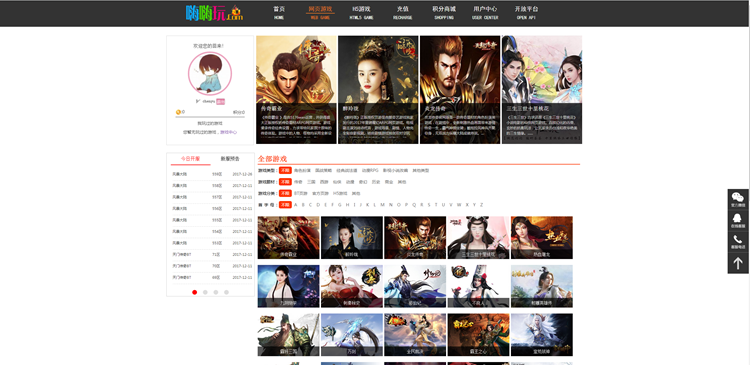
Task: Click the 69区 server row
Action: coord(211,277)
